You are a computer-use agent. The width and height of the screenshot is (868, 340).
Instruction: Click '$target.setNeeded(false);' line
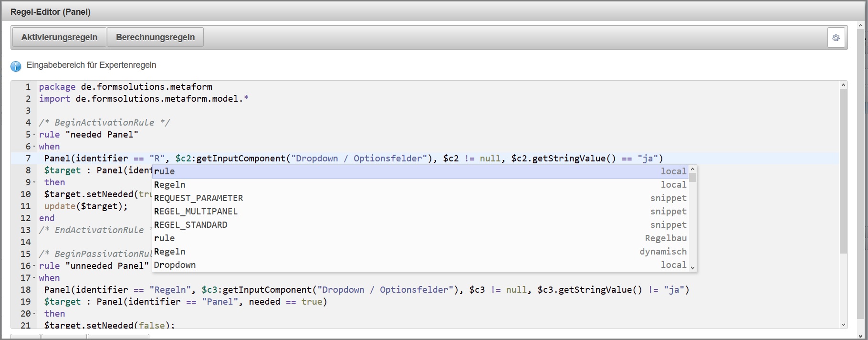(x=110, y=326)
